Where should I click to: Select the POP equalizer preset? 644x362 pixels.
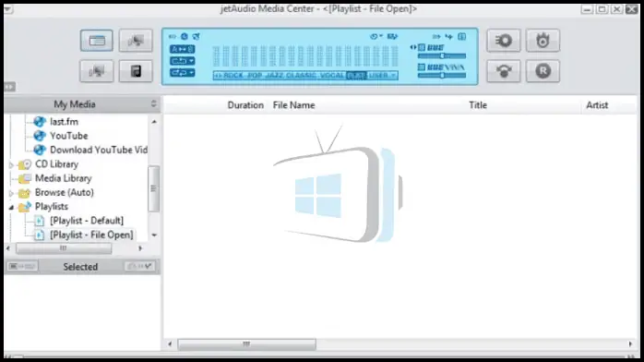coord(255,75)
